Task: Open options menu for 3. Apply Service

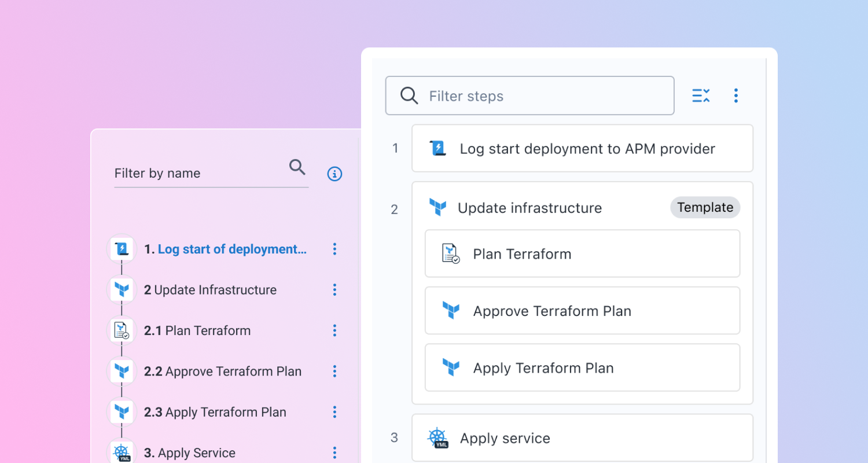Action: click(x=334, y=453)
